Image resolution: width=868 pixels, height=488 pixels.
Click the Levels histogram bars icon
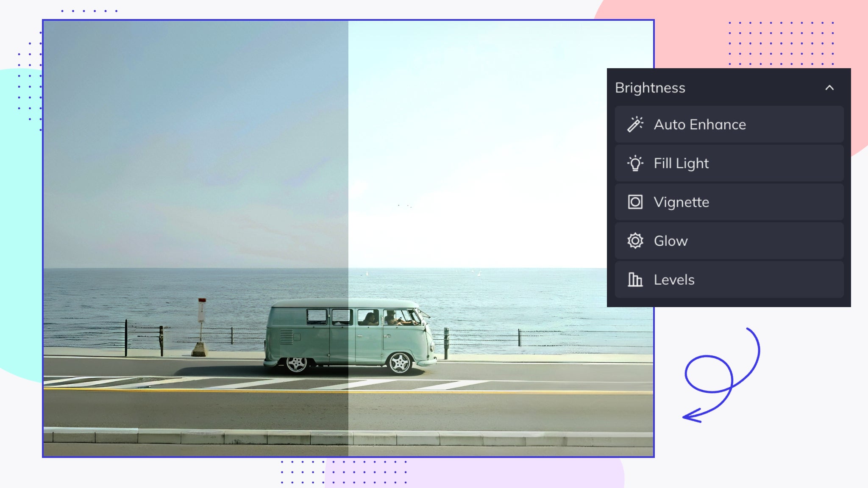tap(635, 280)
